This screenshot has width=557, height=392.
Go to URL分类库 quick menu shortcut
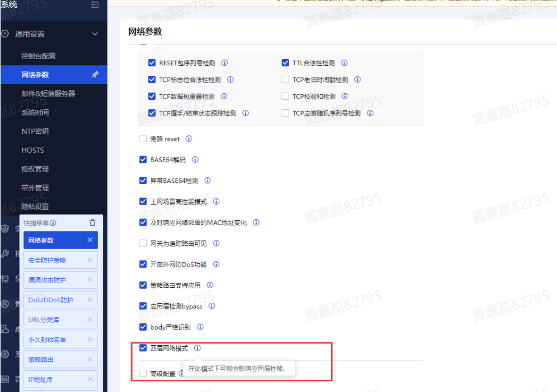[61, 320]
